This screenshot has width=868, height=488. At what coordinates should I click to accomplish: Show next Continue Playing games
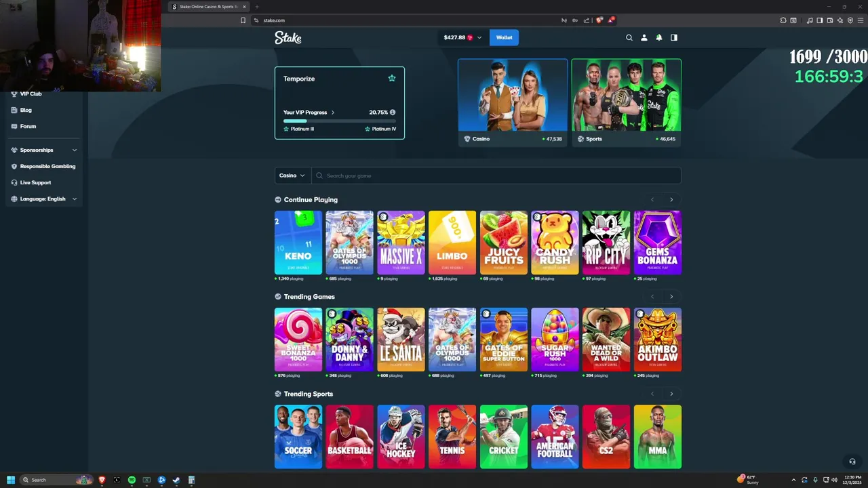point(671,199)
